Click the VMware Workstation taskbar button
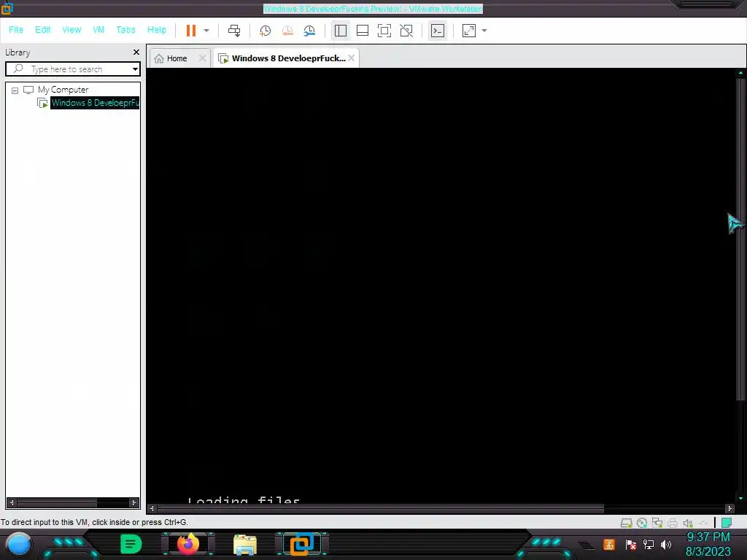Viewport: 747px width, 560px height. (302, 544)
